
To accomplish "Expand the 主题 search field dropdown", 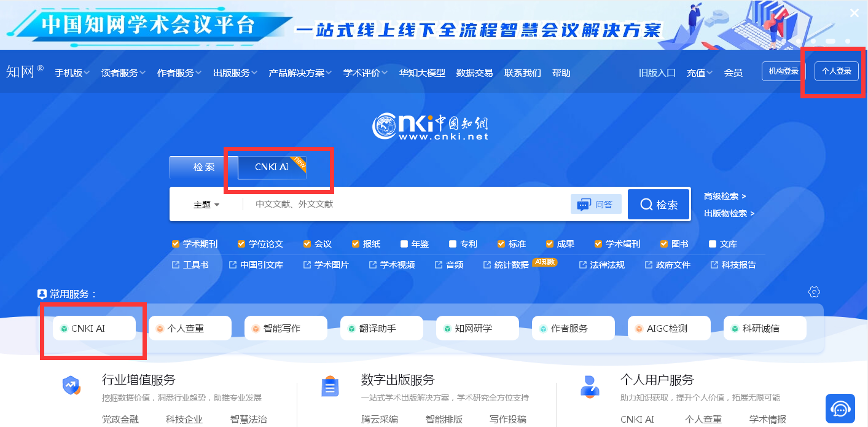I will point(206,205).
